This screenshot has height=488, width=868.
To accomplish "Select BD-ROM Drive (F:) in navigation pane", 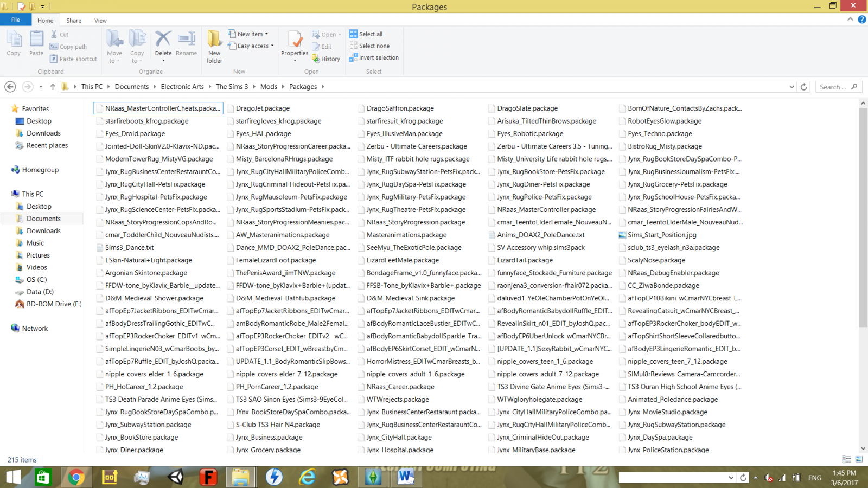I will pos(54,304).
